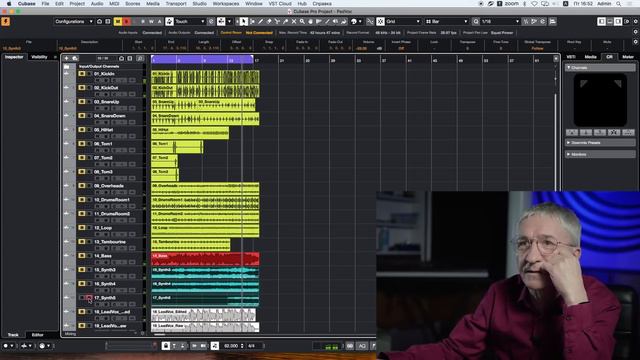Select the Range Selection tool
The image size is (640, 360).
tap(252, 21)
